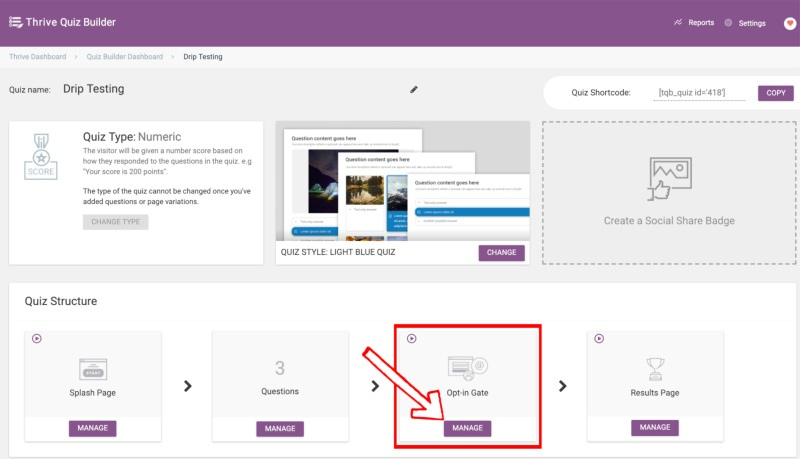This screenshot has width=800, height=459.
Task: Click the Score medal quiz type icon
Action: pyautogui.click(x=41, y=155)
